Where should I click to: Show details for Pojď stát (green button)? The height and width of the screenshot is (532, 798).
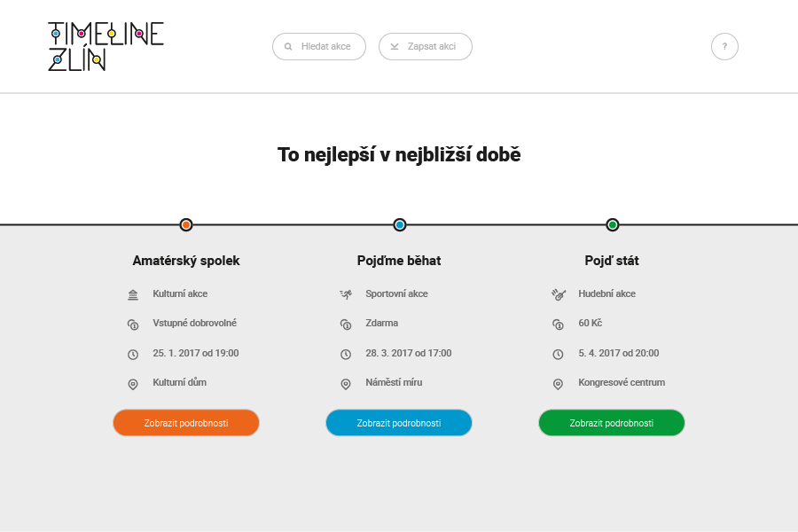coord(612,423)
